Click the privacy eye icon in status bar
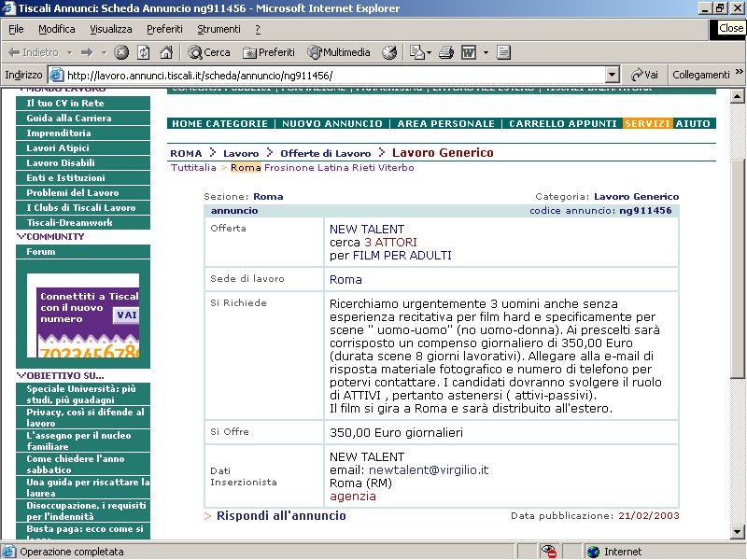This screenshot has height=560, width=747. (x=549, y=552)
